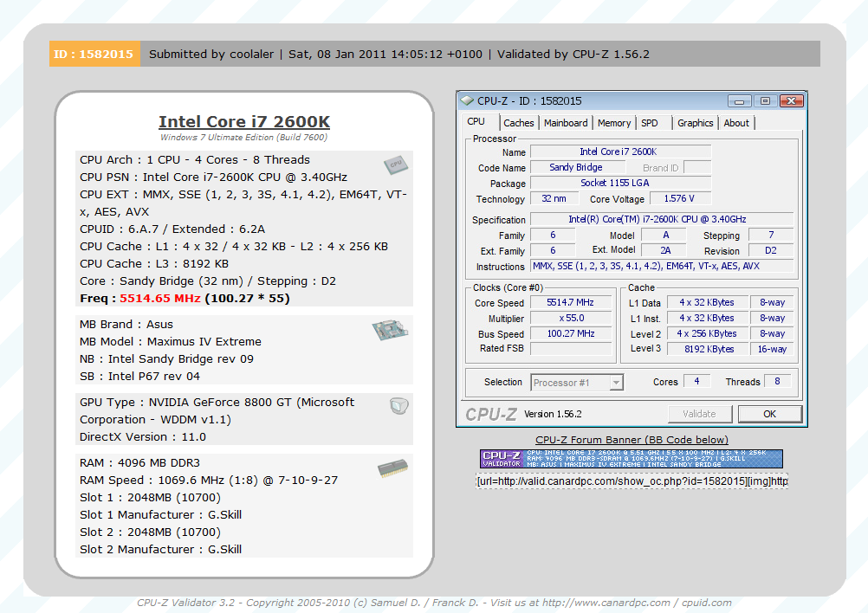
Task: Open the Mainboard tab
Action: tap(566, 123)
